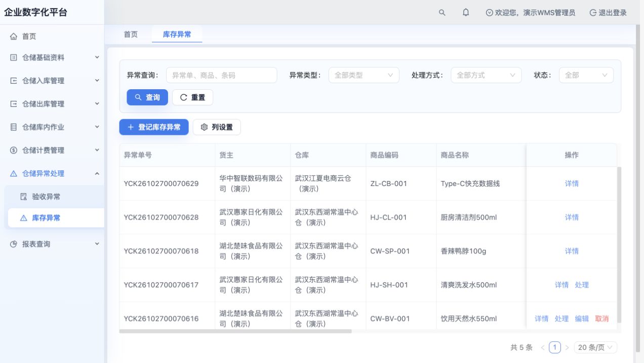644x363 pixels.
Task: Open the notification bell
Action: click(x=466, y=13)
